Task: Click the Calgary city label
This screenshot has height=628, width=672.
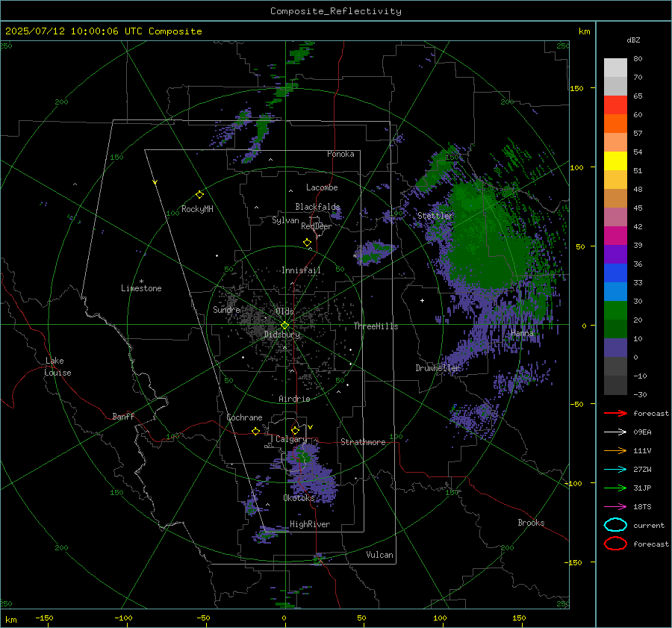Action: (291, 439)
